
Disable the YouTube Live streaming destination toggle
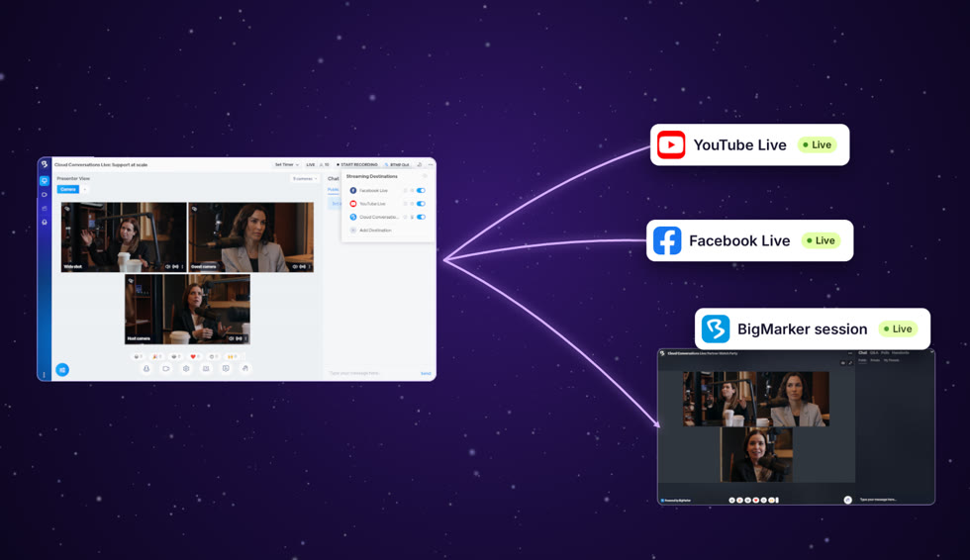coord(421,204)
